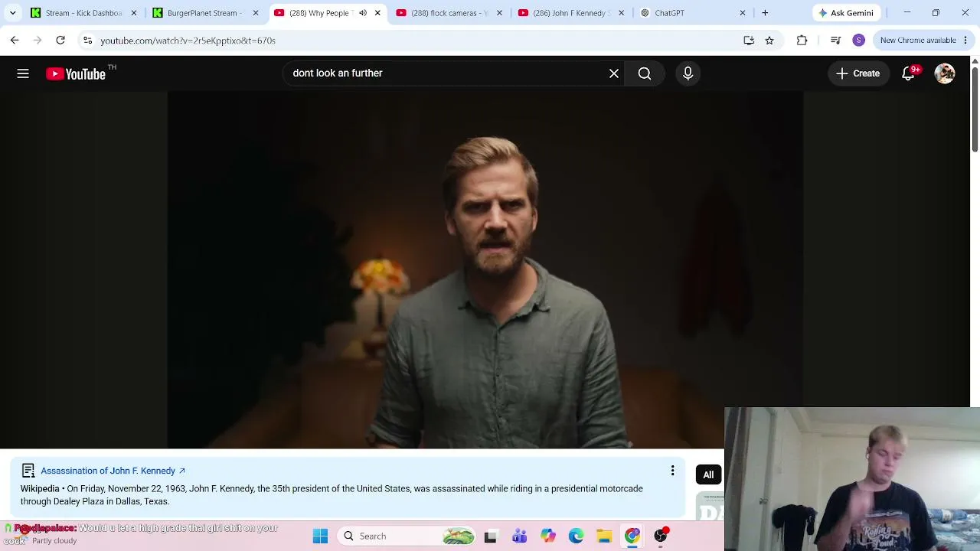Open the Chrome taskbar icon

632,536
